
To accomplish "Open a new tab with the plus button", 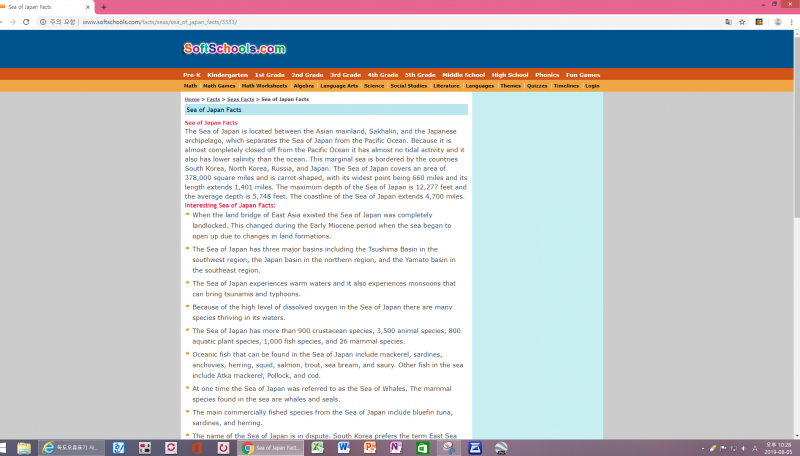I will click(104, 7).
